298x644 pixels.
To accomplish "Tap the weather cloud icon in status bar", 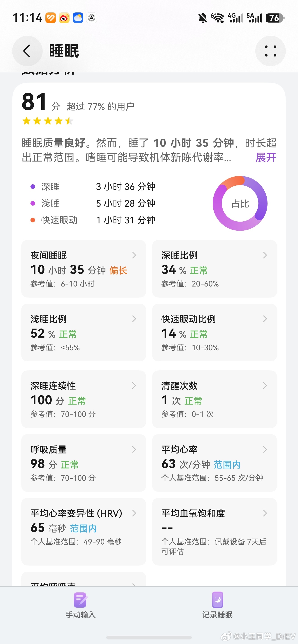I will 78,18.
